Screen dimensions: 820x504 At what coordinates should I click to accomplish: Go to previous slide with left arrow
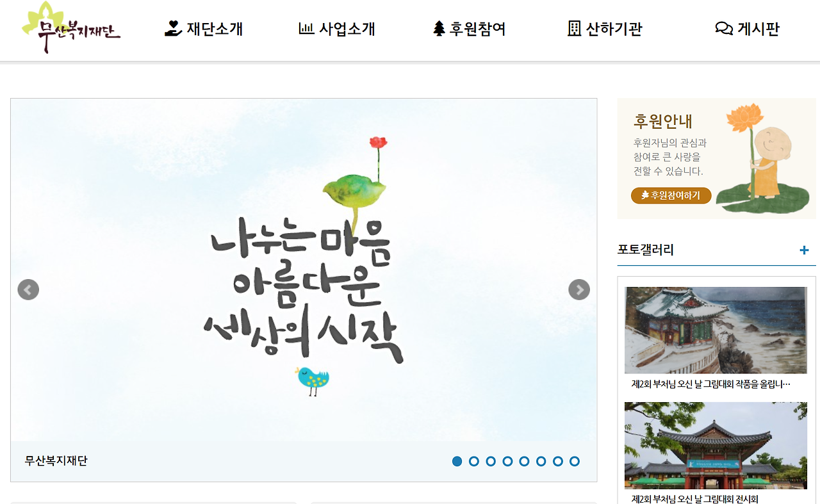point(28,290)
